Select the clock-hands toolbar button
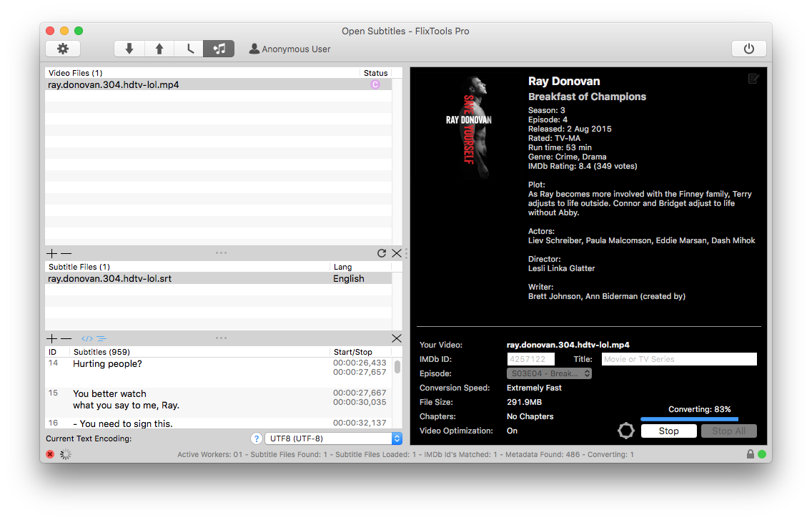The width and height of the screenshot is (812, 520). [189, 49]
